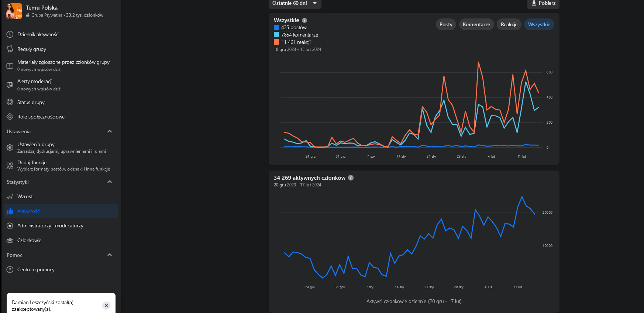Image resolution: width=644 pixels, height=313 pixels.
Task: Open Ustawienia grupy settings
Action: pos(61,148)
